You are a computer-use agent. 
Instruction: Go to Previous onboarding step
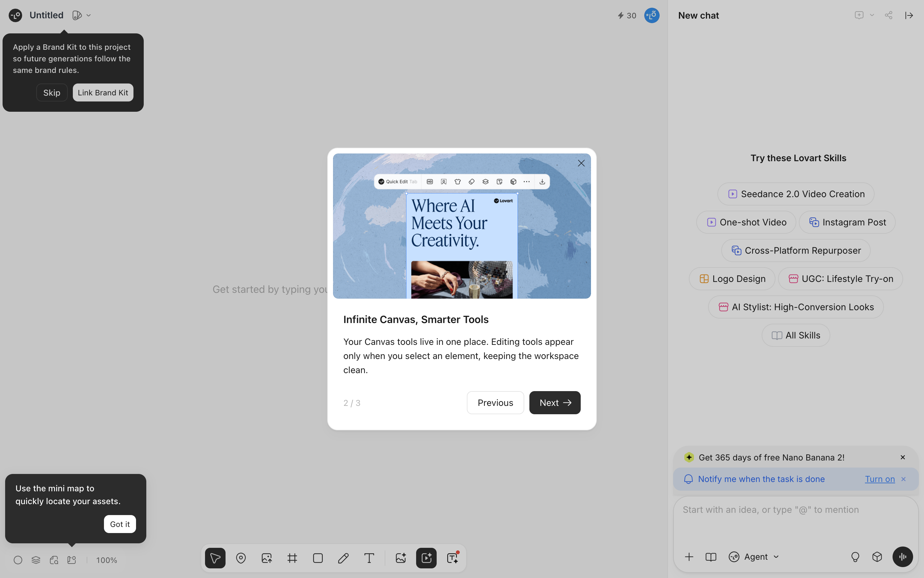tap(495, 403)
